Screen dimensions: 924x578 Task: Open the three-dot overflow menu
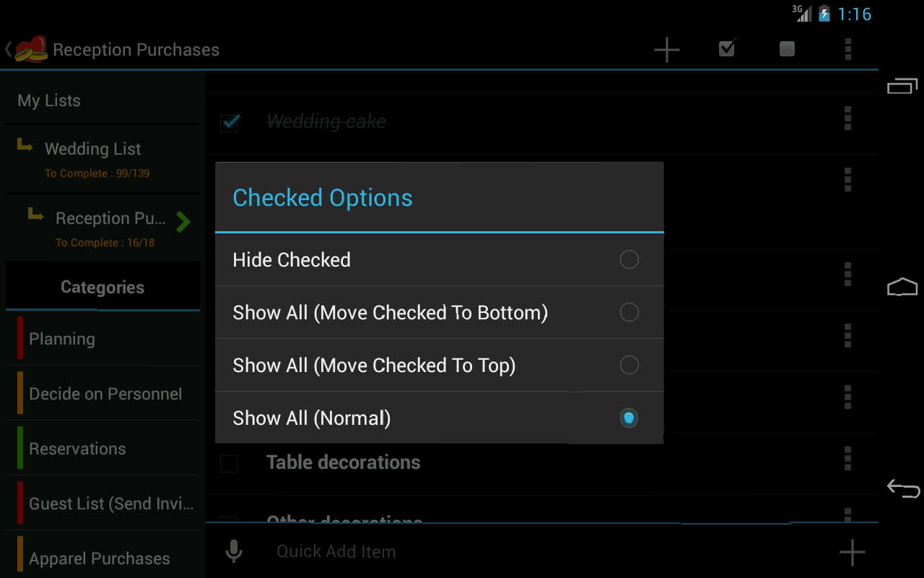pyautogui.click(x=847, y=49)
